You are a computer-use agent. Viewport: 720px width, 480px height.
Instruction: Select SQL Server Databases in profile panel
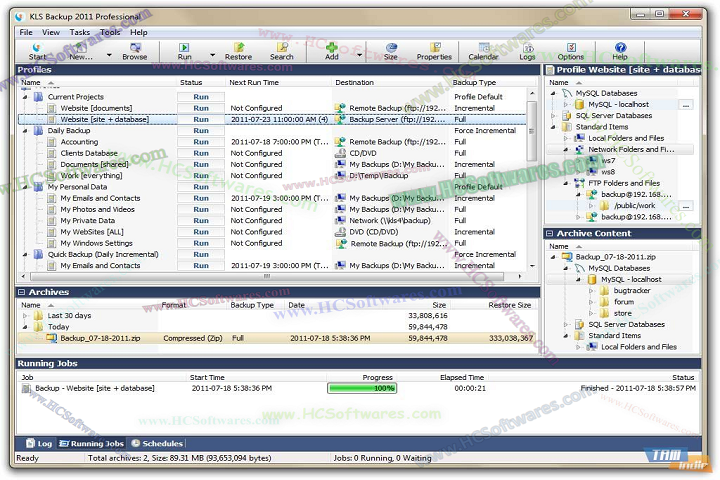click(x=614, y=116)
